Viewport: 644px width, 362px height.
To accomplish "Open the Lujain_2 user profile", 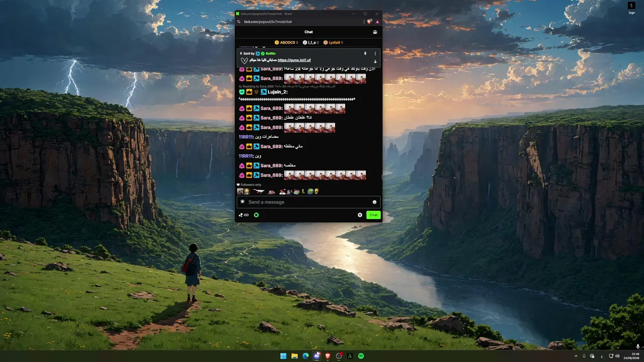I will pyautogui.click(x=277, y=92).
